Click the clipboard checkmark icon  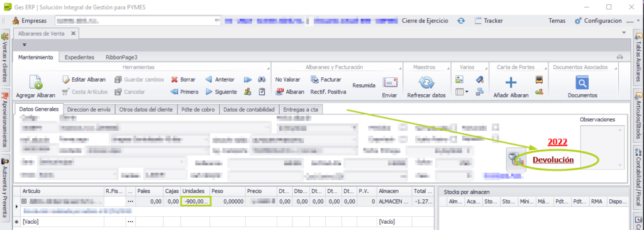pyautogui.click(x=262, y=92)
